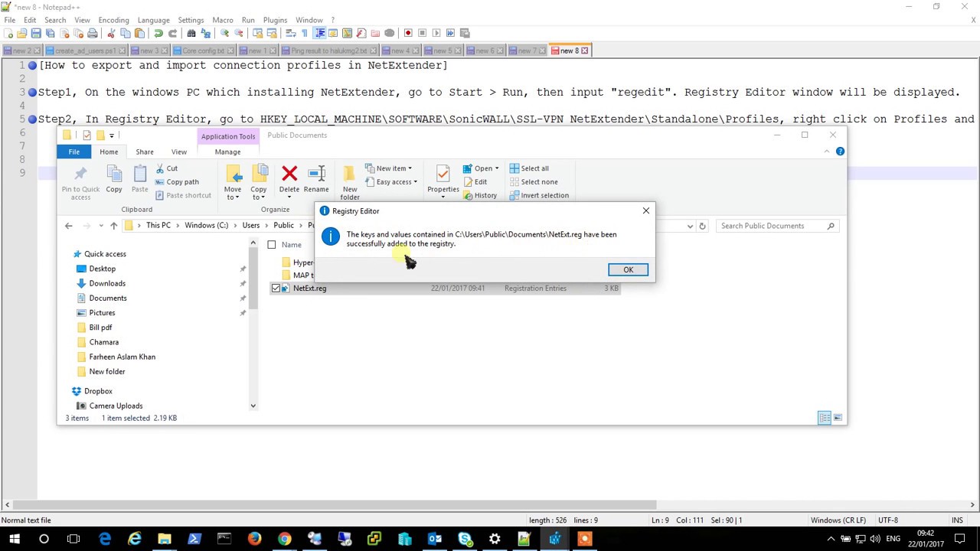Click History button in Explorer ribbon
Screen dimensions: 980x551
pyautogui.click(x=480, y=195)
